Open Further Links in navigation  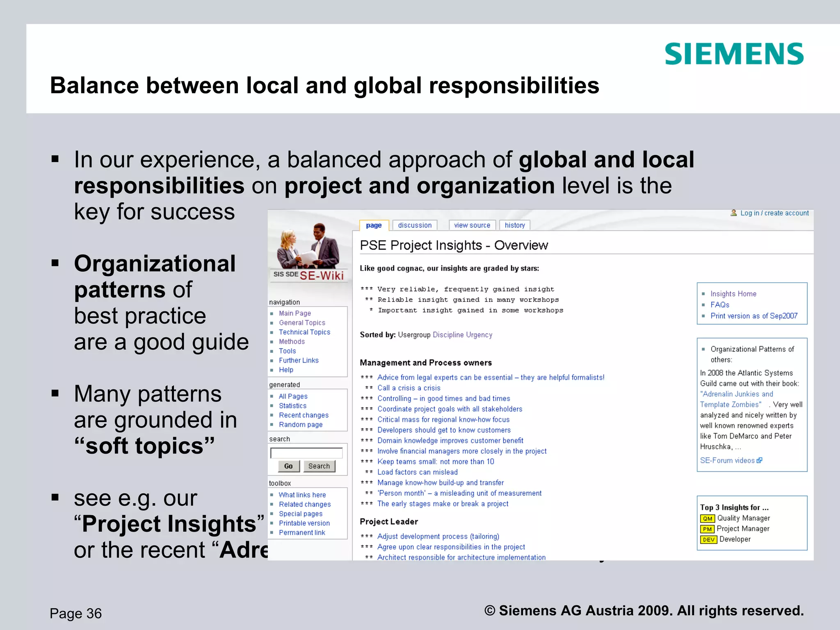click(299, 361)
